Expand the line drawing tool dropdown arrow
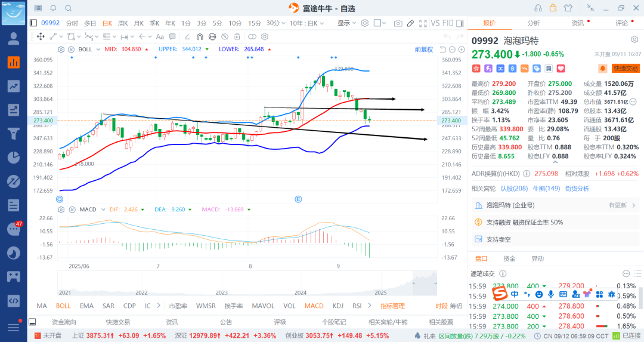644x342 pixels. pyautogui.click(x=61, y=36)
